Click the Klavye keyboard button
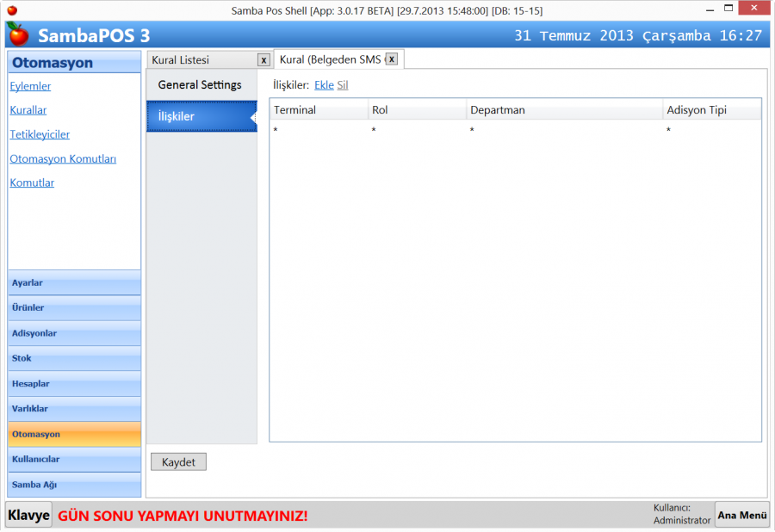Image resolution: width=775 pixels, height=532 pixels. coord(28,515)
